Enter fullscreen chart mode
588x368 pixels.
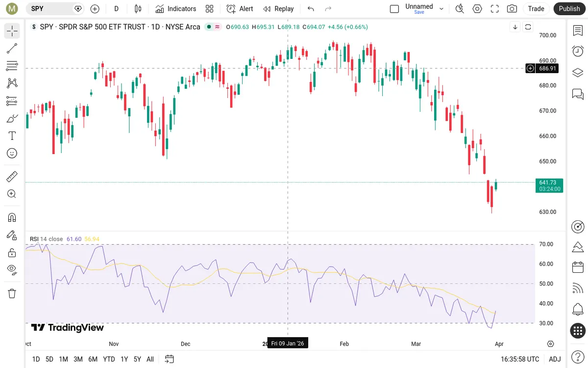(495, 9)
